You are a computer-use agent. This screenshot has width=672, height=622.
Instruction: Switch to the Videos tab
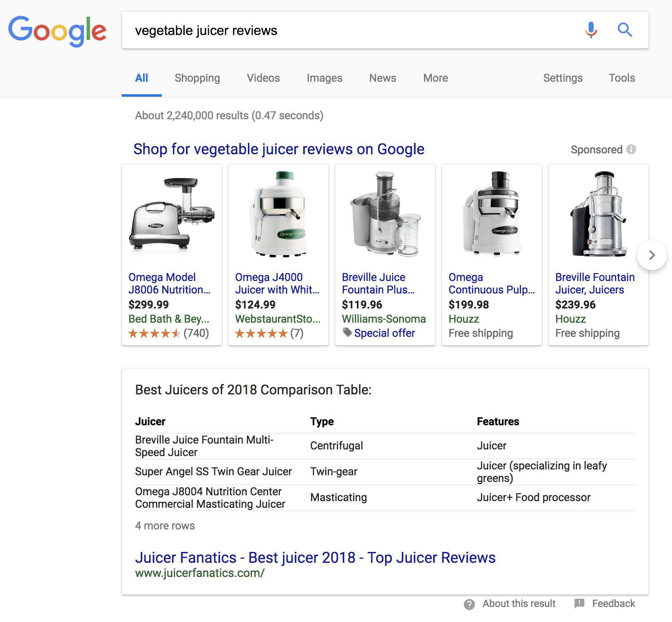pyautogui.click(x=263, y=78)
